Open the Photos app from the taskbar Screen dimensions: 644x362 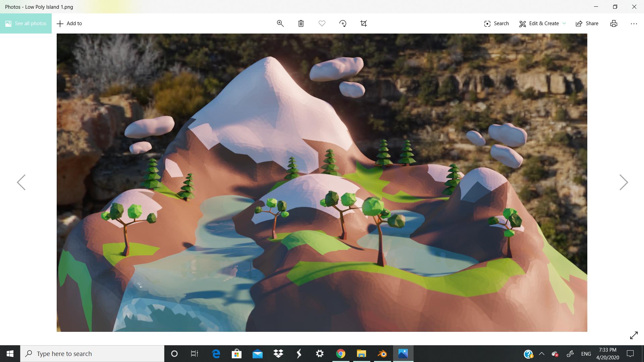point(403,353)
